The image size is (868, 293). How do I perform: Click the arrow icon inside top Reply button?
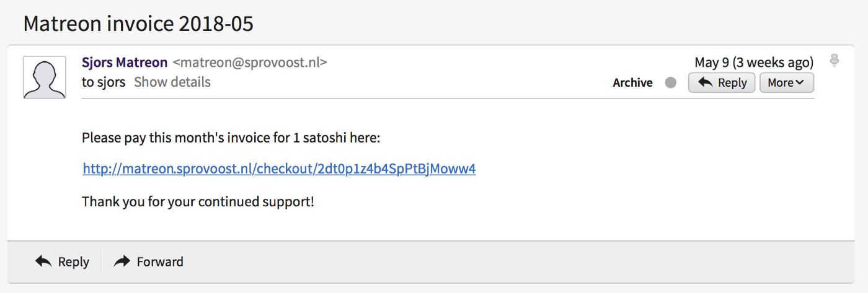point(705,82)
